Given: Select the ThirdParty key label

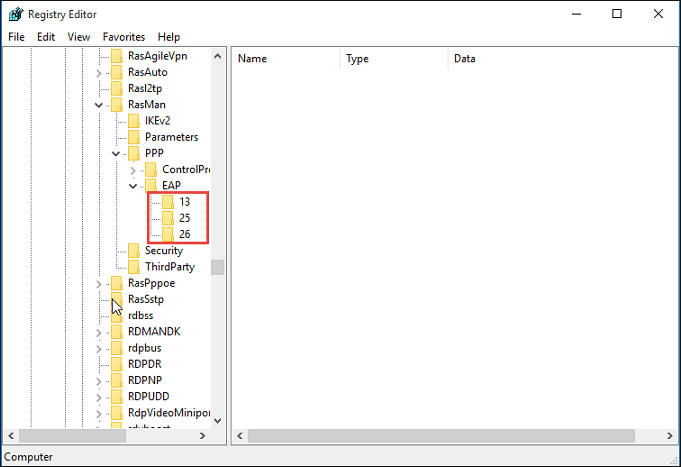Looking at the screenshot, I should pyautogui.click(x=170, y=267).
